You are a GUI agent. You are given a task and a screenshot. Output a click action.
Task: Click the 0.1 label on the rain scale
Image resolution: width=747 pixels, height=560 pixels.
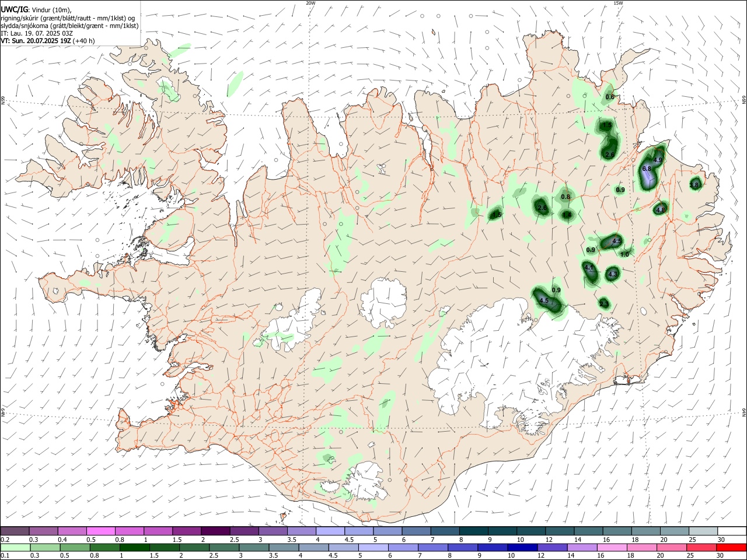point(5,556)
